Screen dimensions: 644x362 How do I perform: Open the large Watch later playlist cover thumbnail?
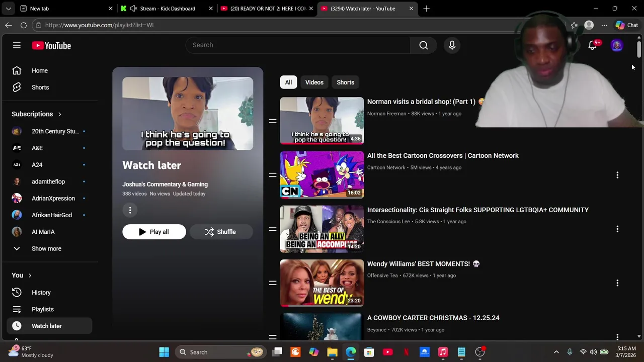(x=188, y=114)
